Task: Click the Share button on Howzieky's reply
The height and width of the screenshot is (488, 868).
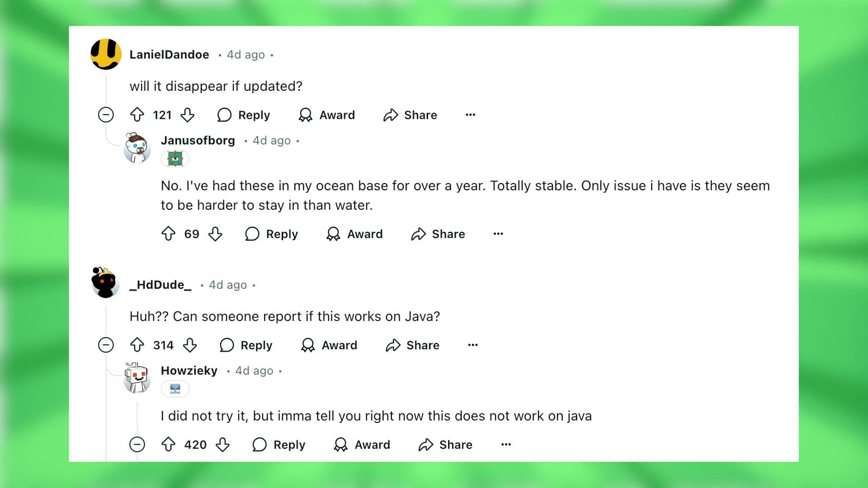Action: click(x=447, y=445)
